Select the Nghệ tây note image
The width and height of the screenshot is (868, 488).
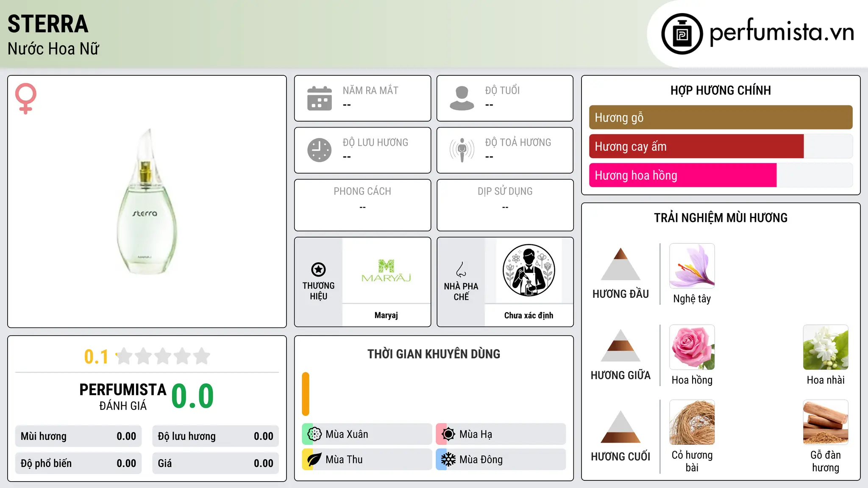[692, 266]
